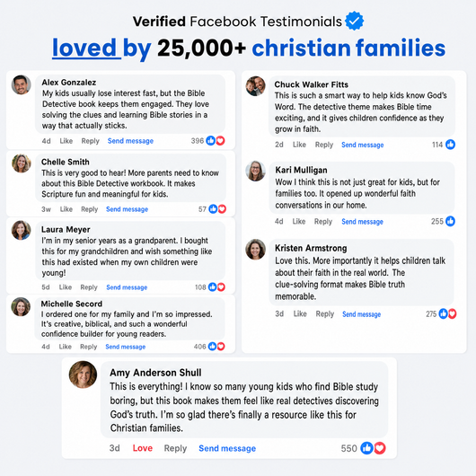Click the heart reaction on Laura Meyer's comment
This screenshot has height=476, width=476.
(221, 286)
